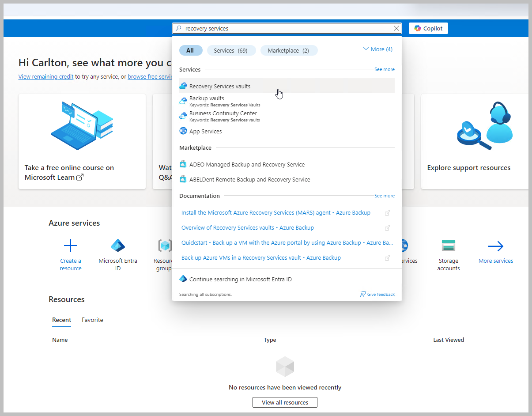Click the search magnifier icon
The image size is (532, 416).
coord(178,28)
